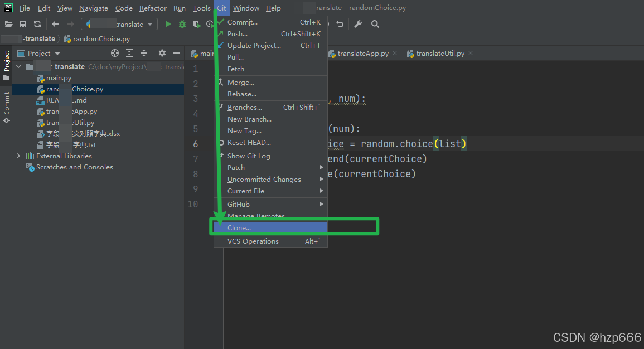The image size is (644, 349).
Task: Expand the External Libraries node
Action: [x=18, y=156]
